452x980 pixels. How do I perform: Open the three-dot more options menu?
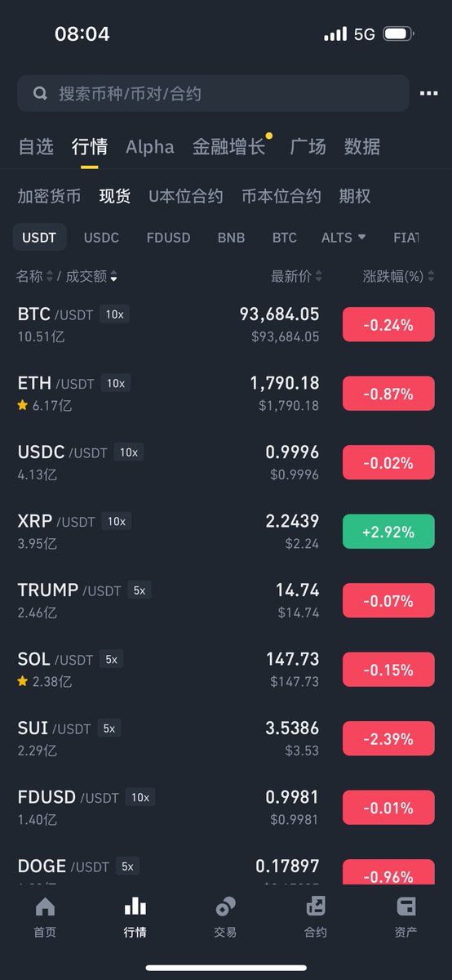point(429,94)
